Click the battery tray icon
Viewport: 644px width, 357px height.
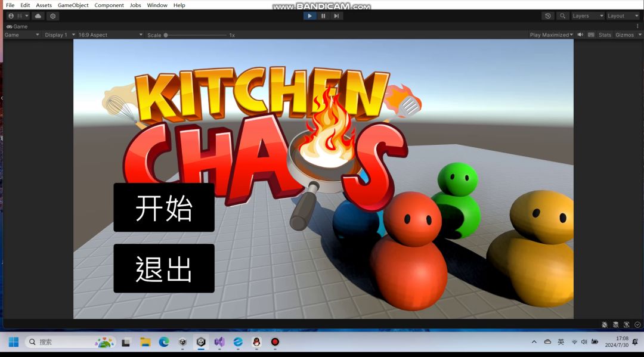595,342
